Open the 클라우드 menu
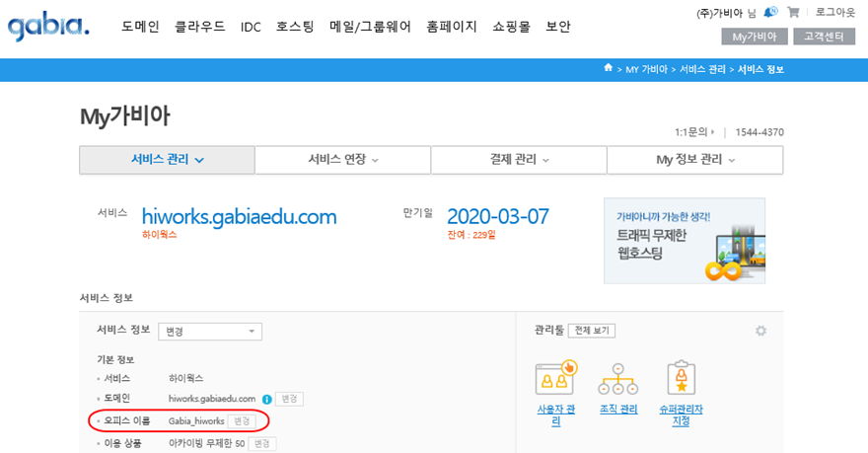Screen dimensions: 868x453 [x=200, y=27]
